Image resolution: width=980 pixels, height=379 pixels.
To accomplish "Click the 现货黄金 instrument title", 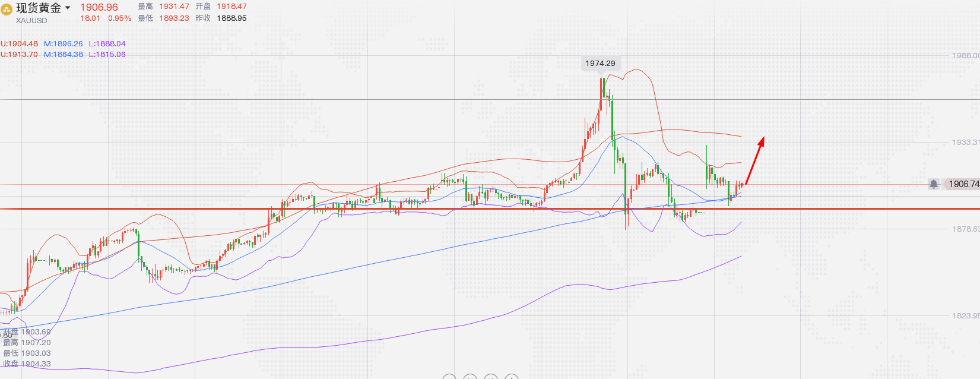I will click(39, 8).
